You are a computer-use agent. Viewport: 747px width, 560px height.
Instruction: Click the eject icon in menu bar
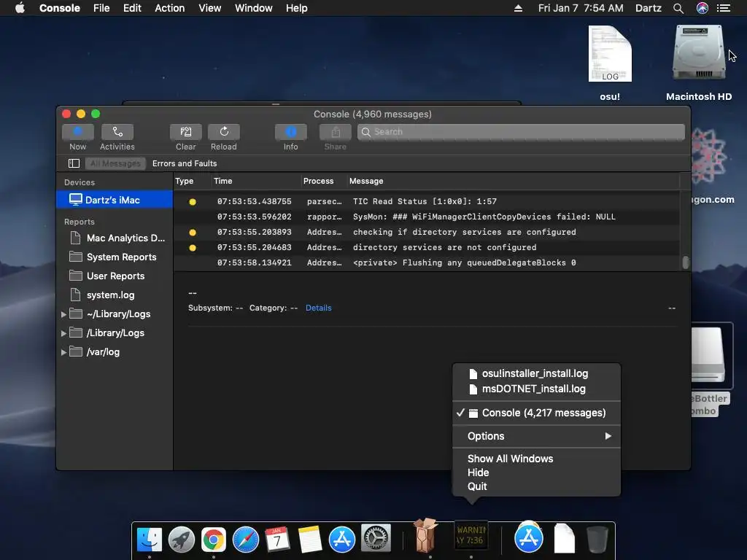pos(519,8)
